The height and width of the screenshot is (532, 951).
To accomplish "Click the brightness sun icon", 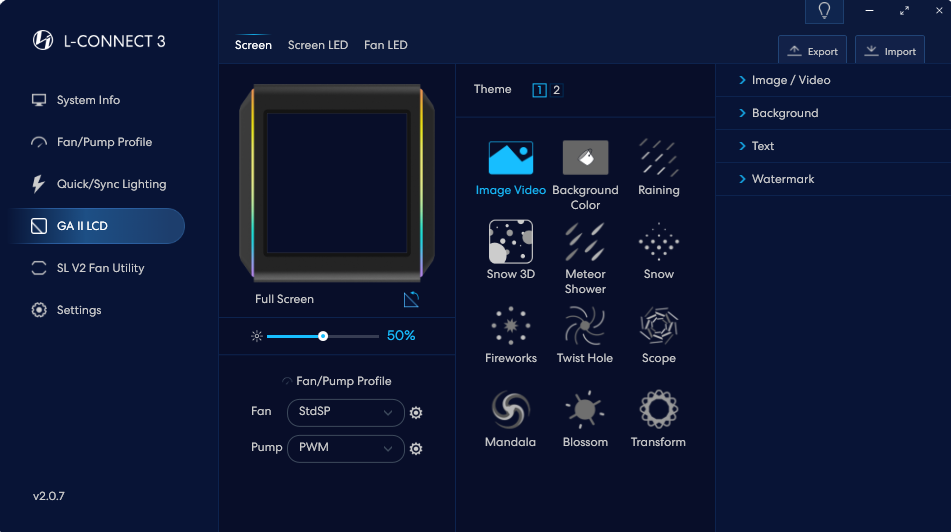I will click(257, 336).
